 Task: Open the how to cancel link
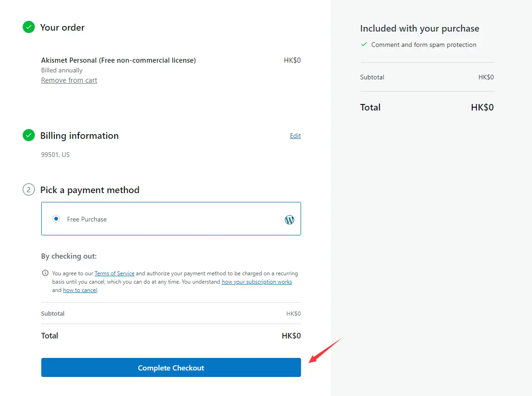point(80,290)
